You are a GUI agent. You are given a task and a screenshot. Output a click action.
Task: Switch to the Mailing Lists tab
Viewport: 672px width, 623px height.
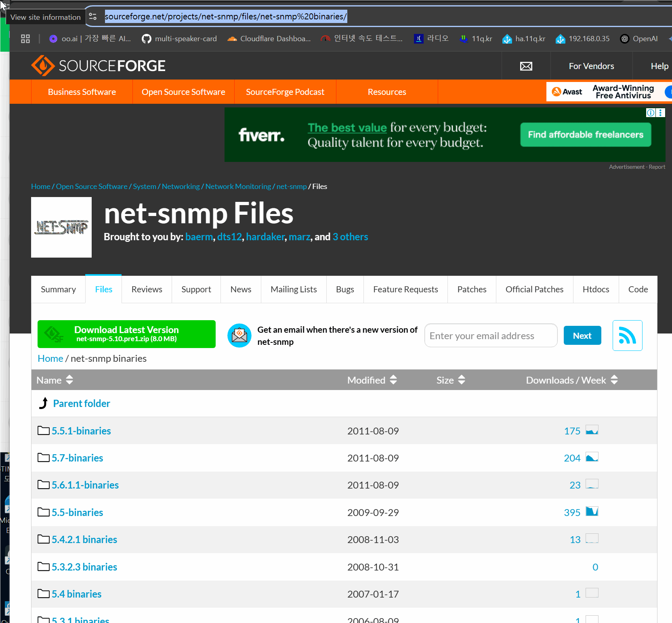point(294,289)
